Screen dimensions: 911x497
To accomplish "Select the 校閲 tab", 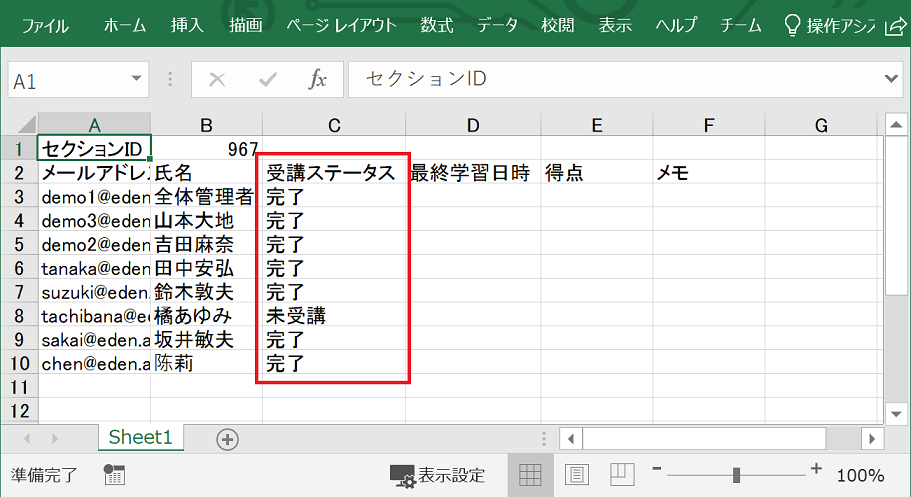I will tap(557, 26).
